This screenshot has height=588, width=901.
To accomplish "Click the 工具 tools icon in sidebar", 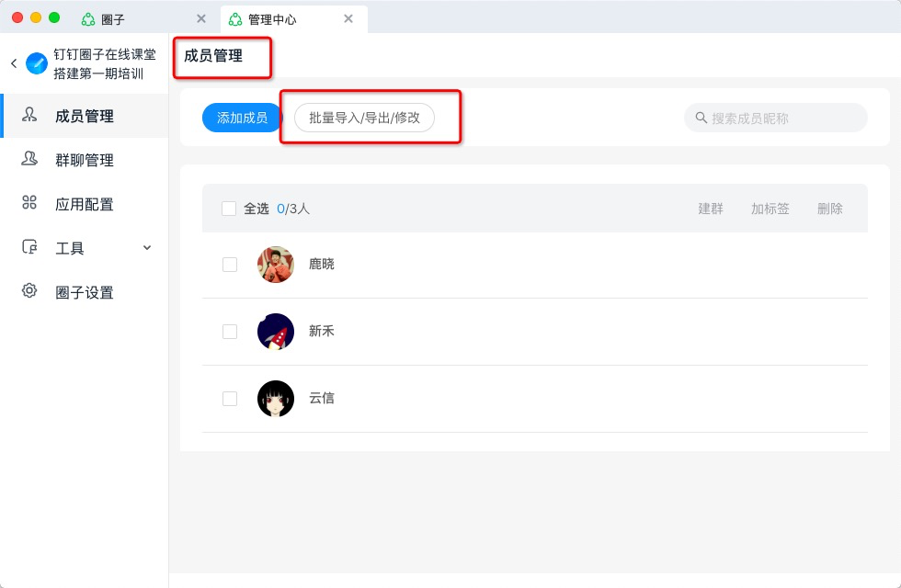I will [29, 247].
